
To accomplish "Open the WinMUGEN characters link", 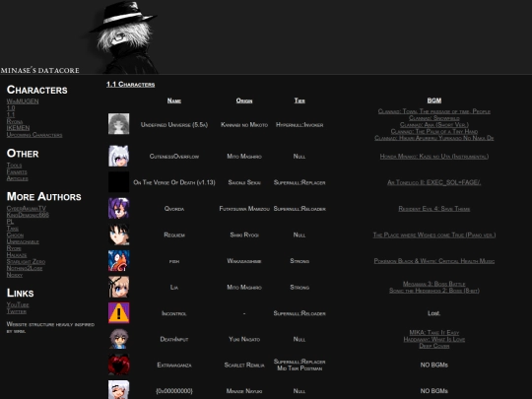I will point(23,101).
